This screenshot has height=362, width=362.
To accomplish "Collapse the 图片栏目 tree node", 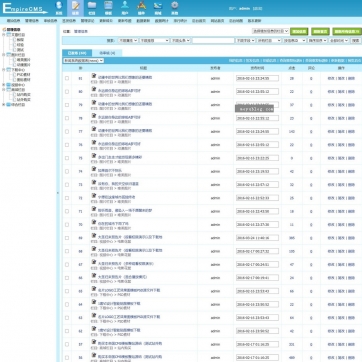I will pyautogui.click(x=4, y=55).
